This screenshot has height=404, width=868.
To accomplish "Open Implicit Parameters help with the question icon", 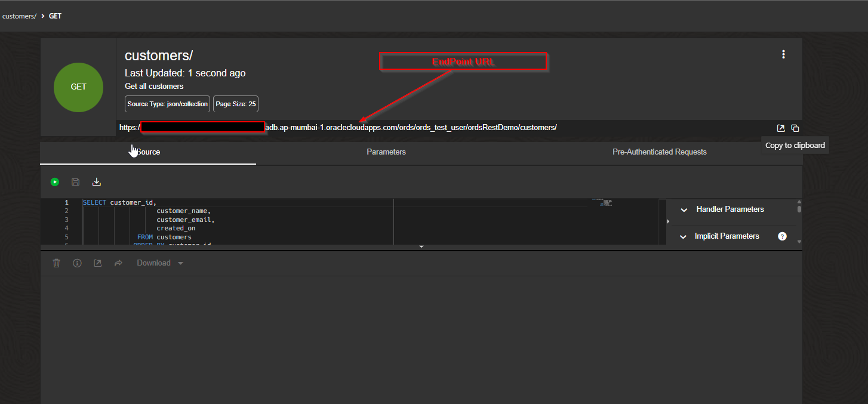I will (x=782, y=236).
